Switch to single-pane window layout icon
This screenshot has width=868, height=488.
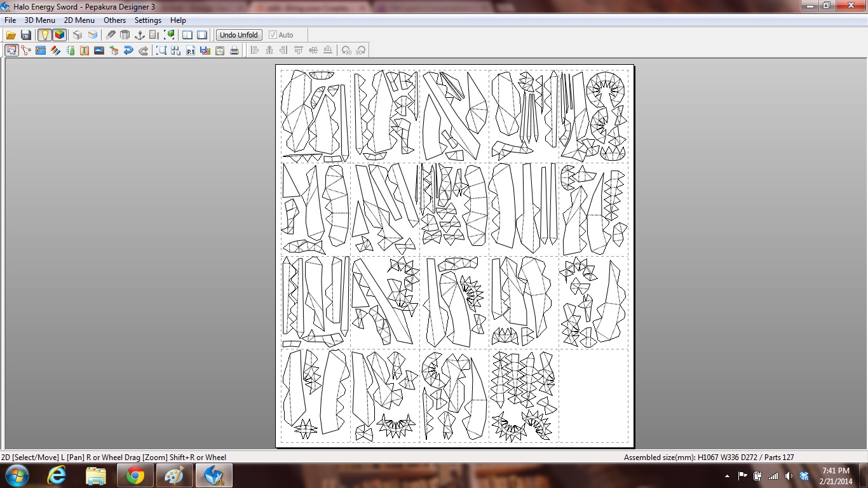tap(202, 35)
